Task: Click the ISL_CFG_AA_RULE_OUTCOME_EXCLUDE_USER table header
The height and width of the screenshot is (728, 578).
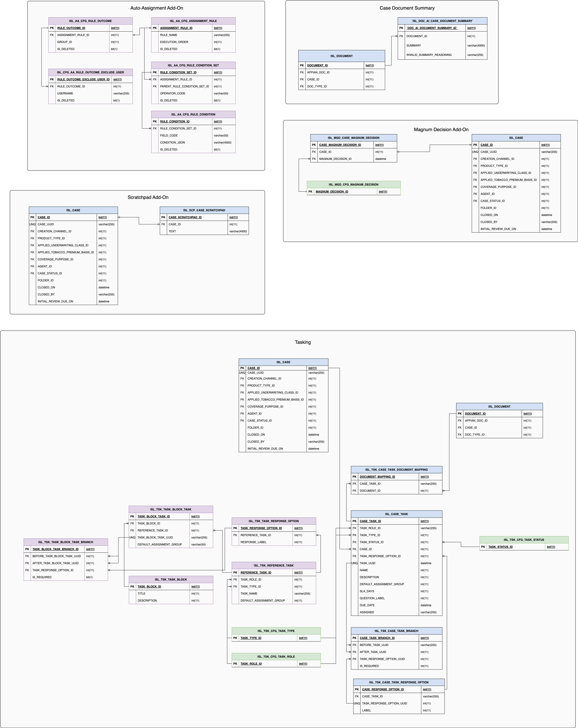Action: click(90, 72)
